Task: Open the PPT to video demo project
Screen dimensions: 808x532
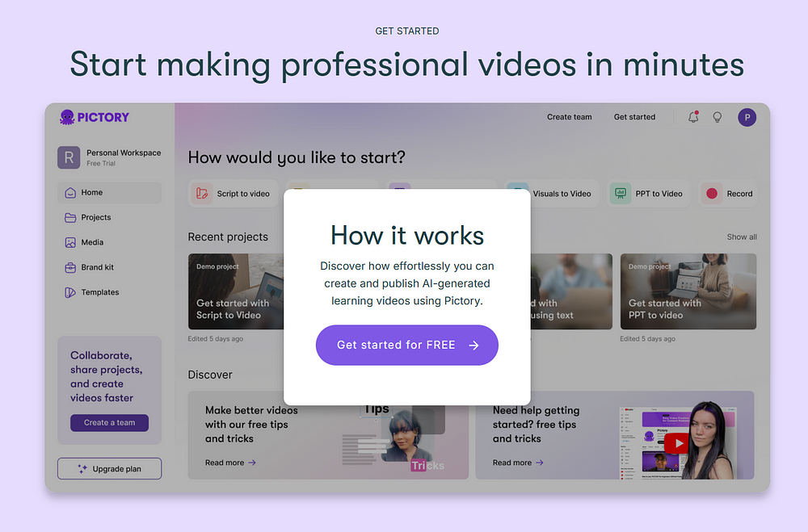Action: coord(688,291)
